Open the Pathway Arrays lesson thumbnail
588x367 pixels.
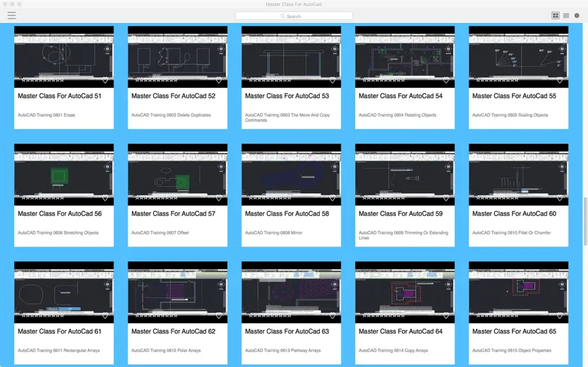click(x=291, y=292)
